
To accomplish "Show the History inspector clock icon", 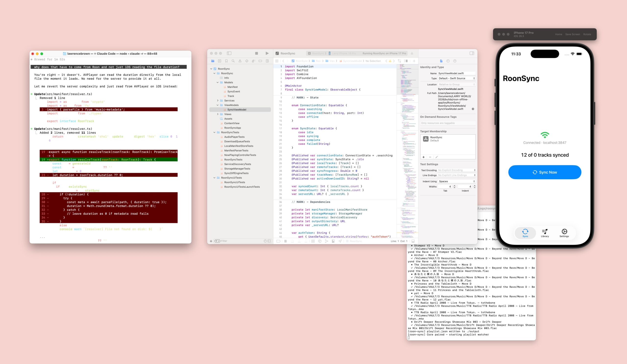I will pyautogui.click(x=448, y=61).
